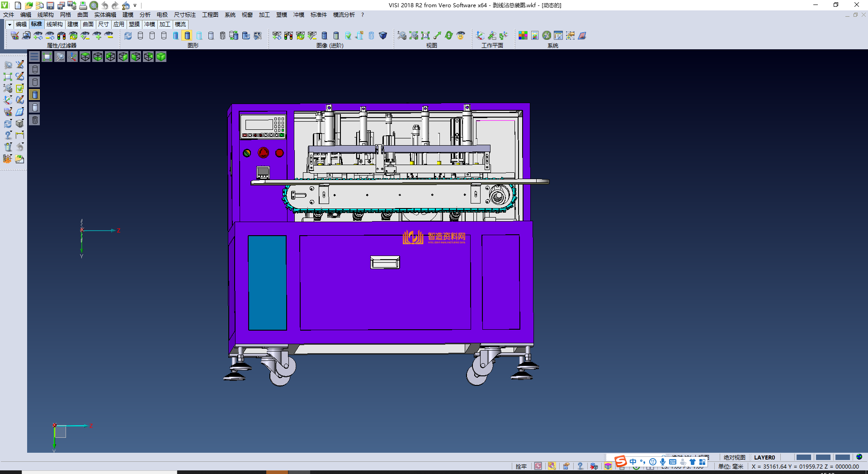Open the wrench system settings icon
The width and height of the screenshot is (868, 474).
pos(547,35)
